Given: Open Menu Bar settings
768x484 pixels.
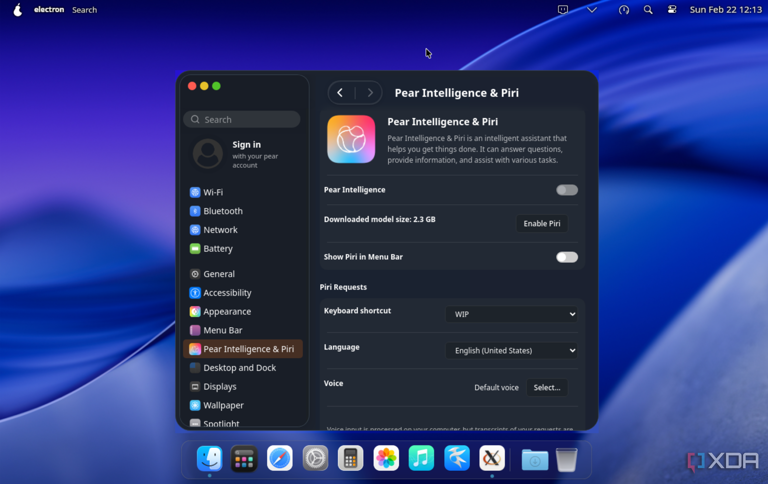Looking at the screenshot, I should click(x=243, y=330).
